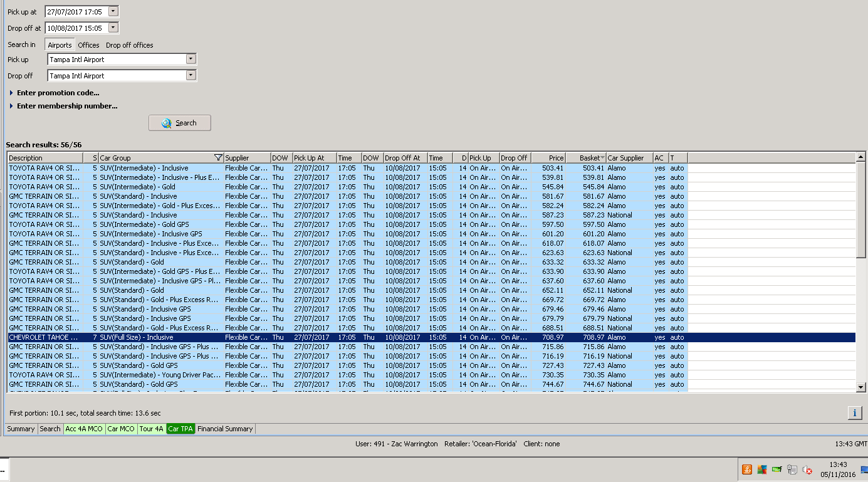
Task: Click the taskbar clock showing 05/11/2016
Action: click(x=838, y=469)
